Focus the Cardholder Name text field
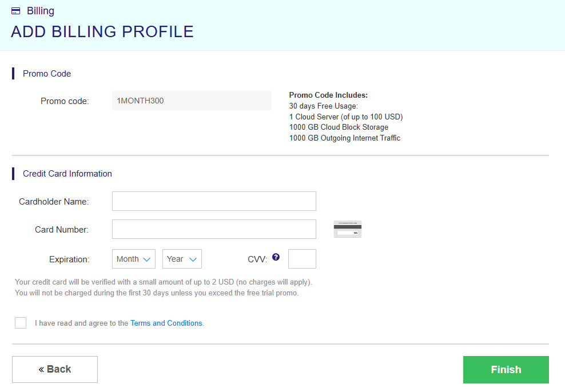This screenshot has width=565, height=392. (x=214, y=201)
